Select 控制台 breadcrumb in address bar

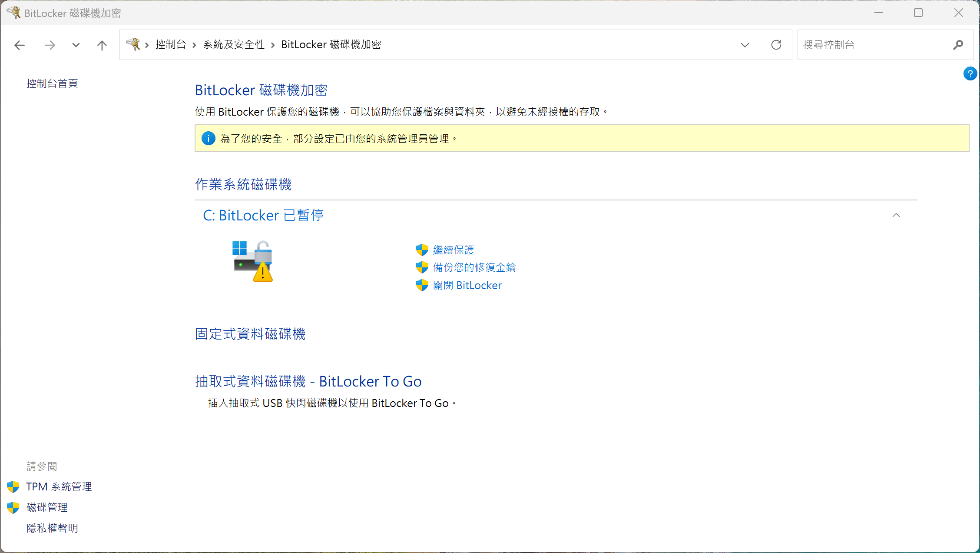click(x=171, y=44)
